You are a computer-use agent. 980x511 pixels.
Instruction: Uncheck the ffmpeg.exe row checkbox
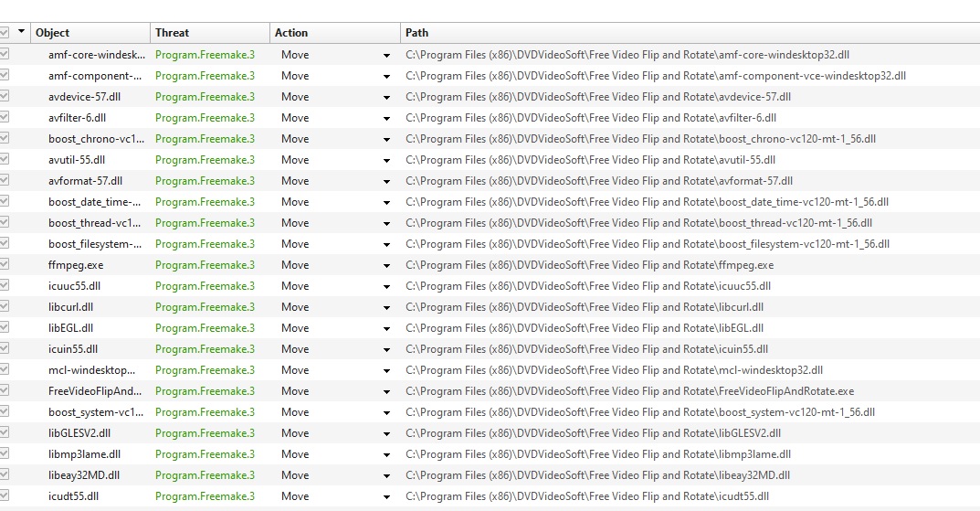click(5, 264)
